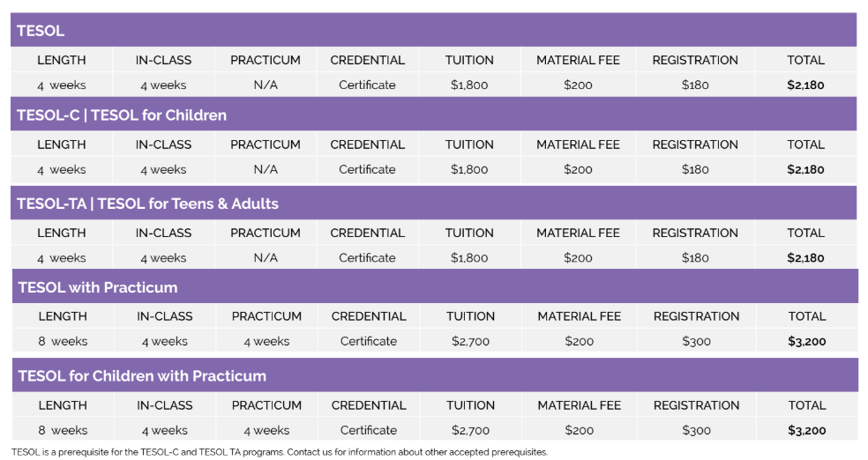Click "4 weeks" practicum value under TESOL with Practicum
The image size is (868, 460).
pos(266,341)
